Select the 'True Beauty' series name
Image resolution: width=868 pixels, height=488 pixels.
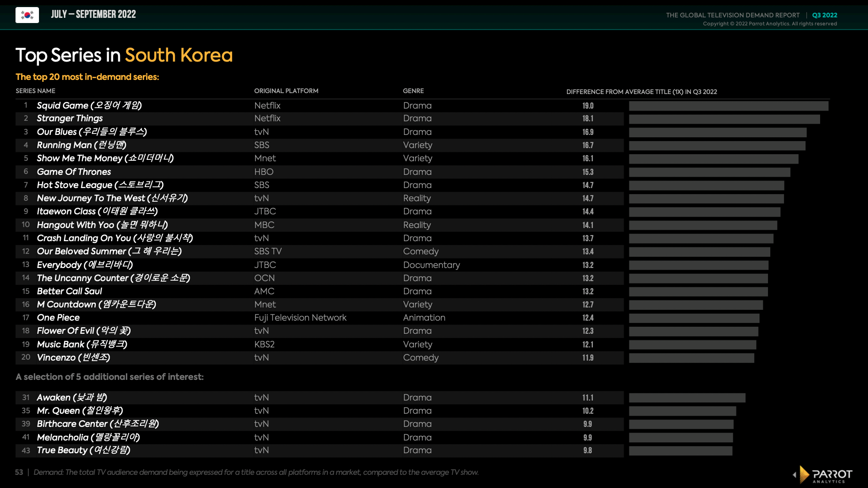pyautogui.click(x=84, y=450)
